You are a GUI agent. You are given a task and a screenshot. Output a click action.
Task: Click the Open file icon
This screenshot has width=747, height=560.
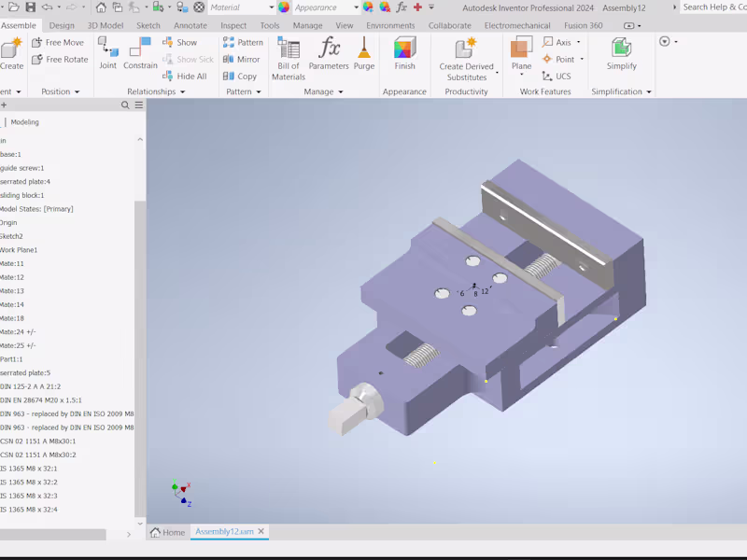click(14, 7)
